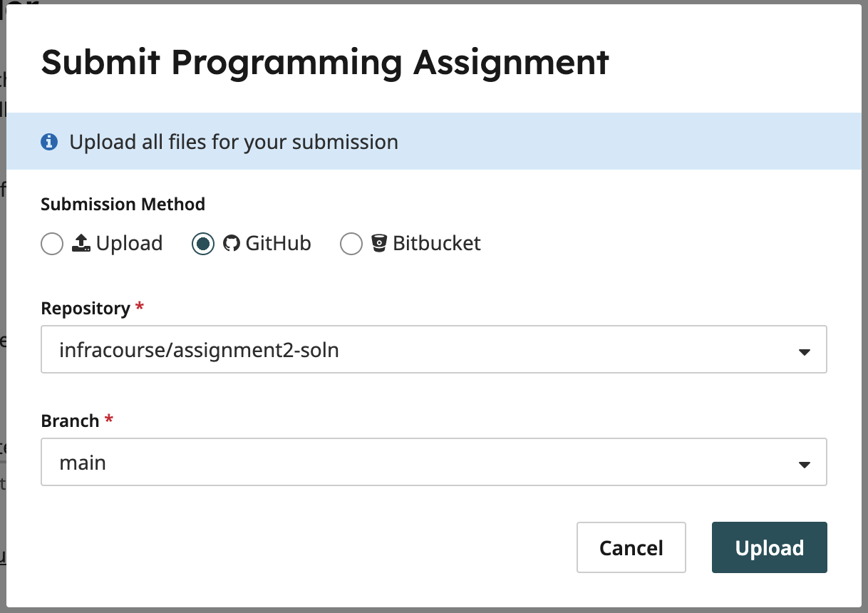
Task: Click the GitHub octocat icon
Action: click(x=232, y=244)
